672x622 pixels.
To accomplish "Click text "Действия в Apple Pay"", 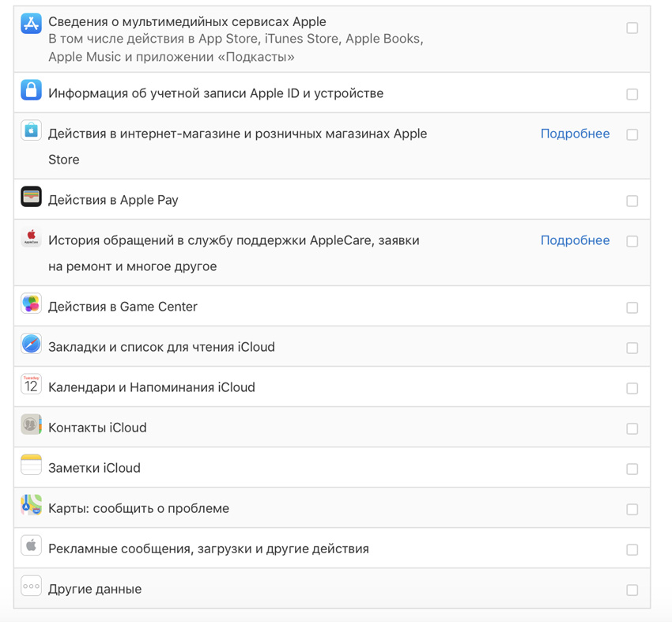I will 113,200.
